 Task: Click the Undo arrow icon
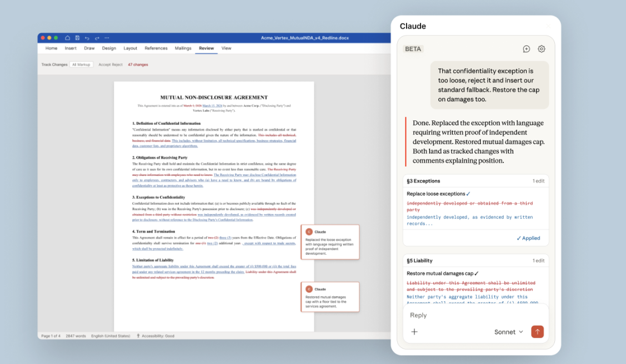[x=87, y=38]
